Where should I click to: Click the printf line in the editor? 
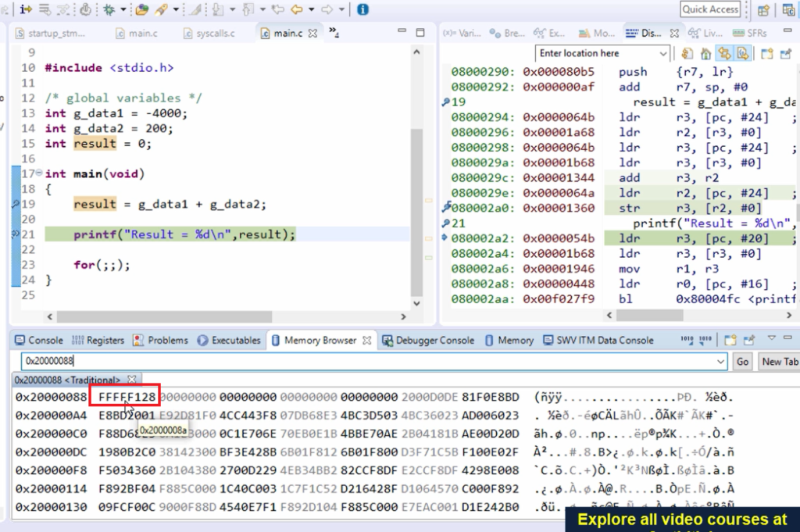pyautogui.click(x=184, y=234)
